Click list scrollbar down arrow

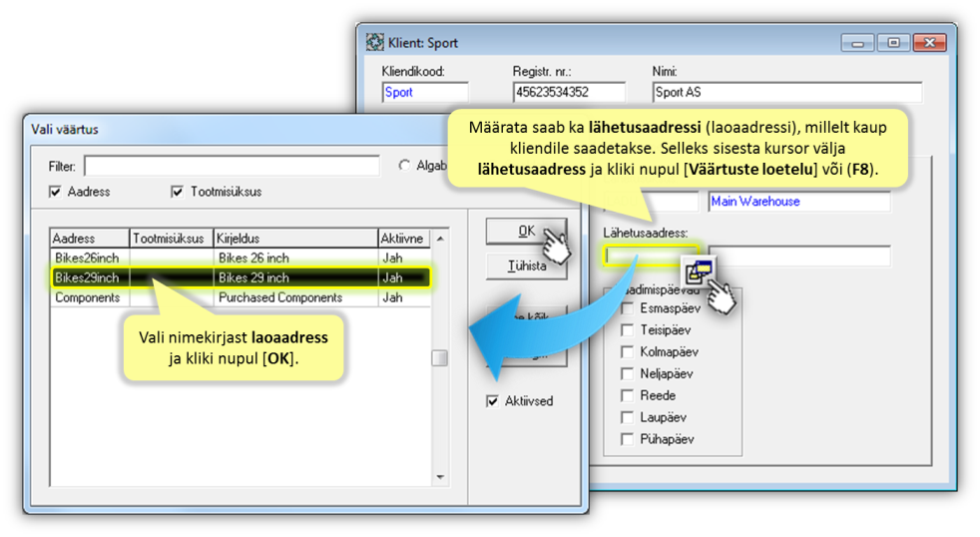point(440,478)
